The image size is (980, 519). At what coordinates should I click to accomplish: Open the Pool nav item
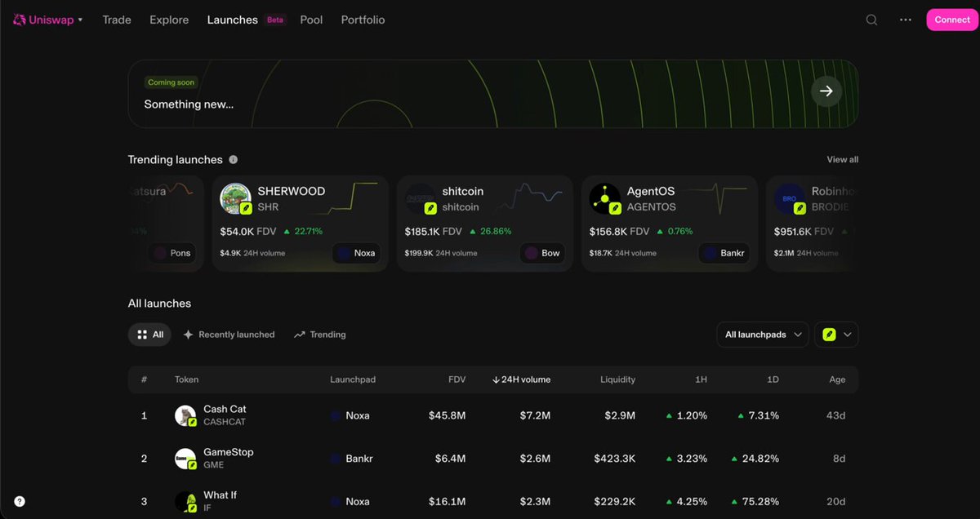(x=311, y=20)
